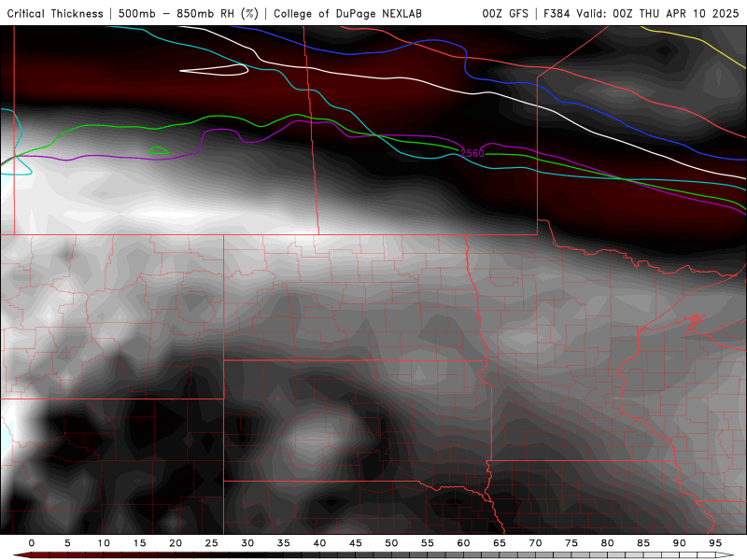Click the '5' tick on the color scale
This screenshot has height=560, width=747.
coord(67,543)
